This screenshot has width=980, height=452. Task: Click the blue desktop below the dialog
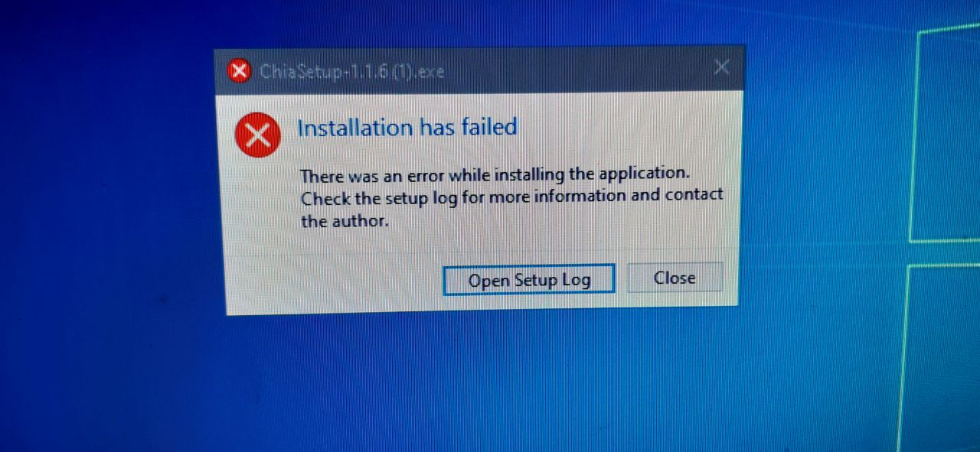point(482,382)
